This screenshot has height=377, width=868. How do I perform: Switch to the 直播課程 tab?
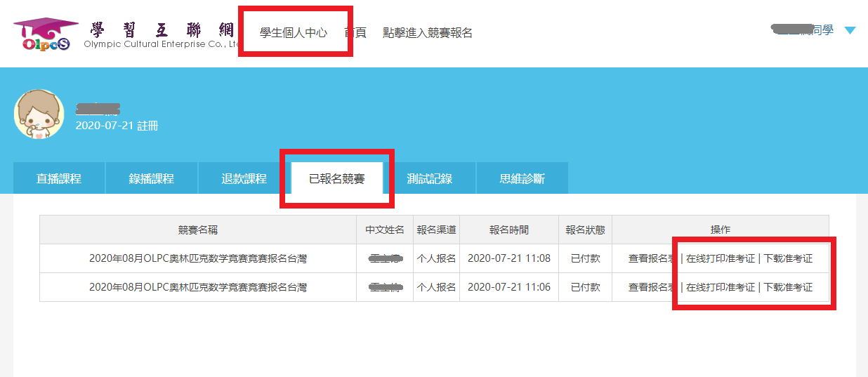coord(59,178)
